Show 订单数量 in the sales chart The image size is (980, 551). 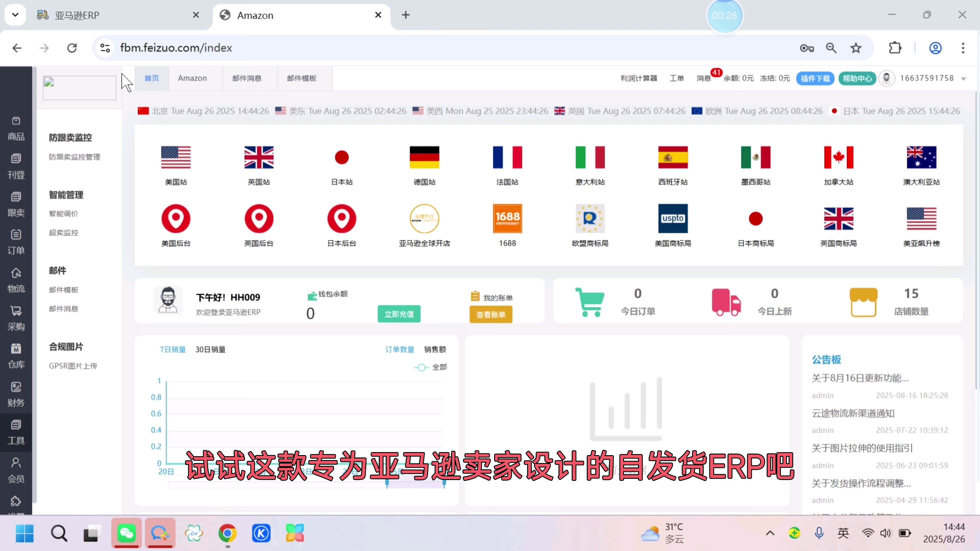pyautogui.click(x=399, y=349)
